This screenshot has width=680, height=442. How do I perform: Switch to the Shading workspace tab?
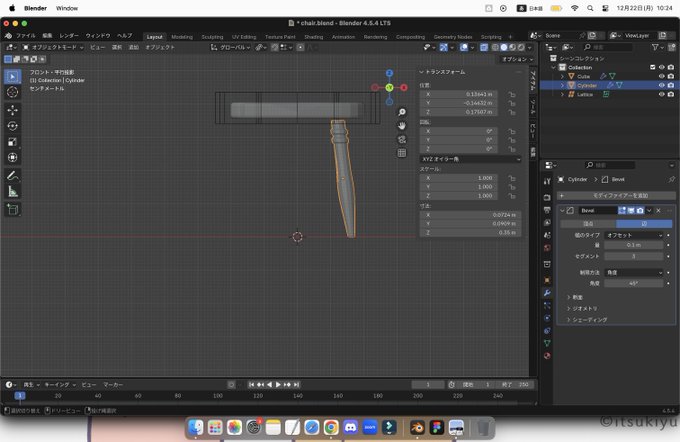314,37
